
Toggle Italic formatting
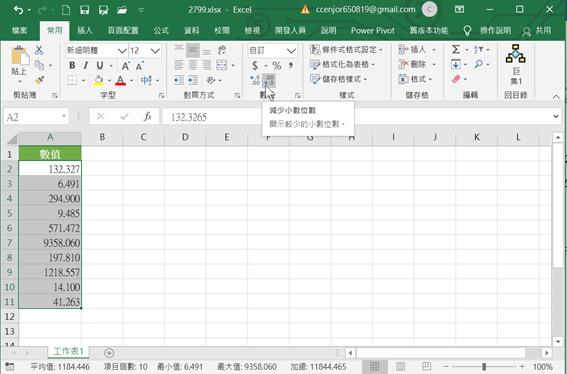pyautogui.click(x=86, y=65)
